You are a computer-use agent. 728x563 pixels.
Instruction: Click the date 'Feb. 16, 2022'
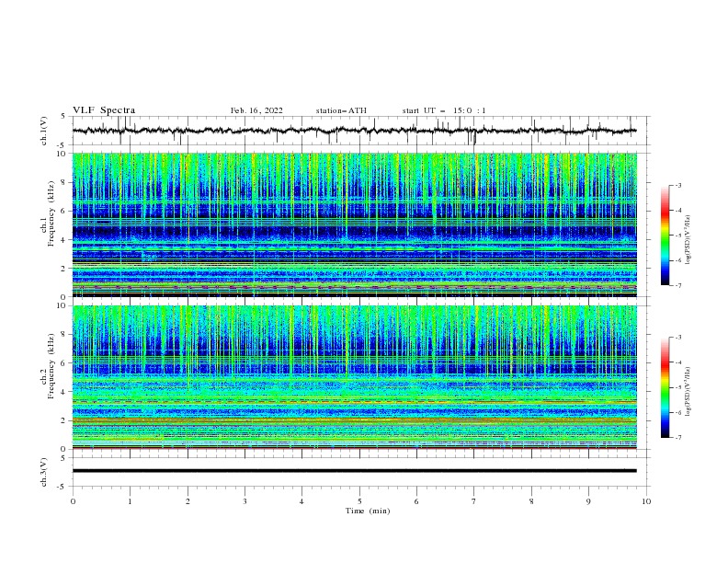click(256, 110)
